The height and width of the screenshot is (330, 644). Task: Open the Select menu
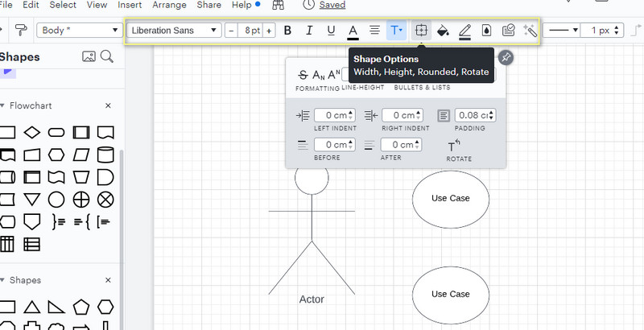(x=63, y=5)
